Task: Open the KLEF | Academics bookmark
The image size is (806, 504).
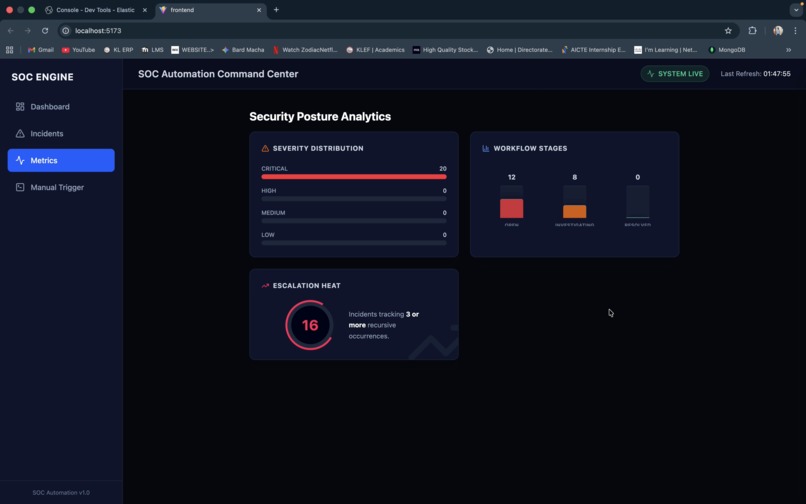Action: pos(376,50)
